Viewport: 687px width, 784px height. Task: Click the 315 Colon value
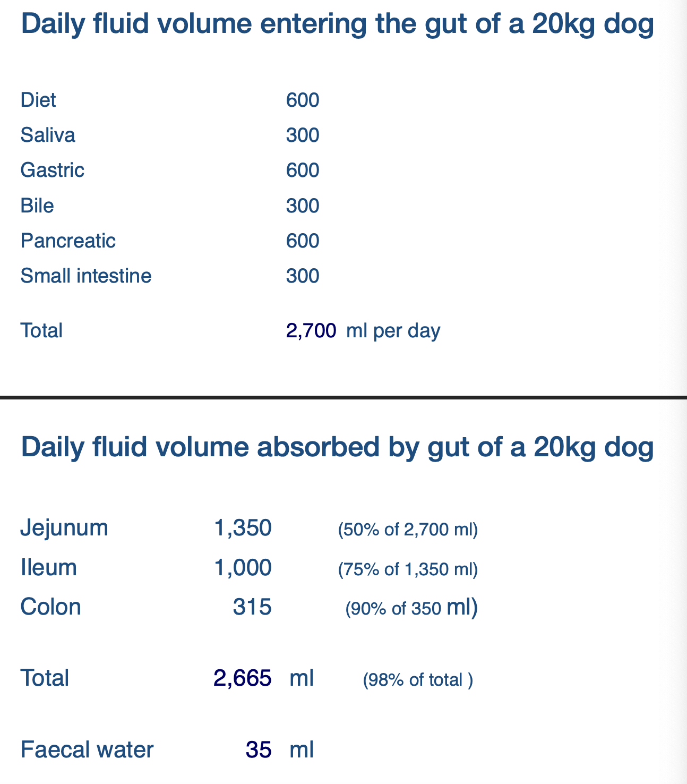coord(252,607)
